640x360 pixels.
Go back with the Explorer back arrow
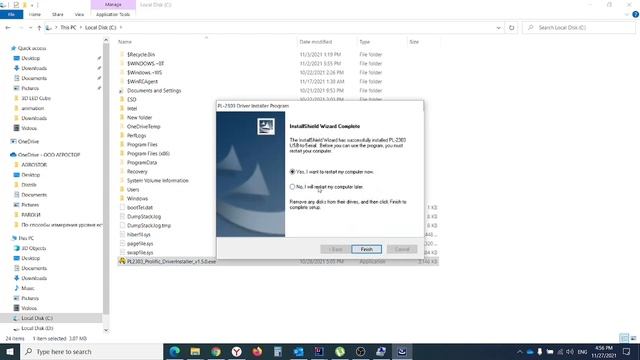coord(8,27)
